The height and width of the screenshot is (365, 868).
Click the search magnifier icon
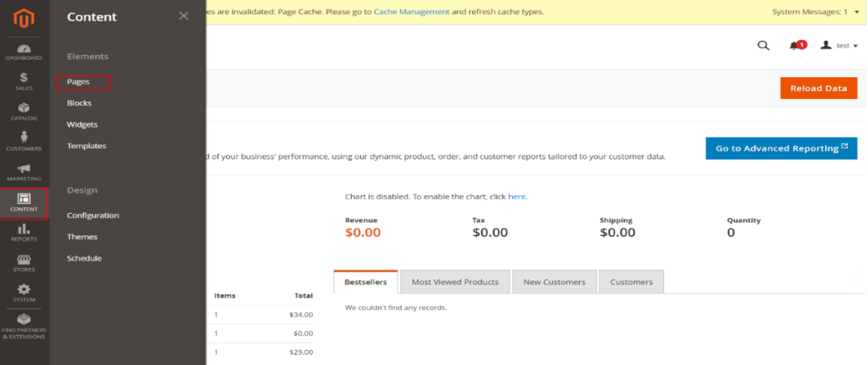[x=763, y=45]
